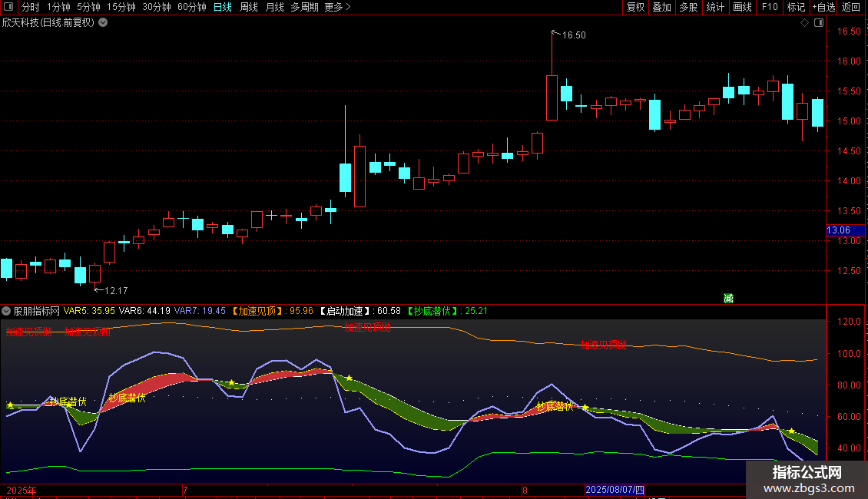Toggle the side panel icon near price axis
Image resolution: width=868 pixels, height=499 pixels.
(817, 23)
